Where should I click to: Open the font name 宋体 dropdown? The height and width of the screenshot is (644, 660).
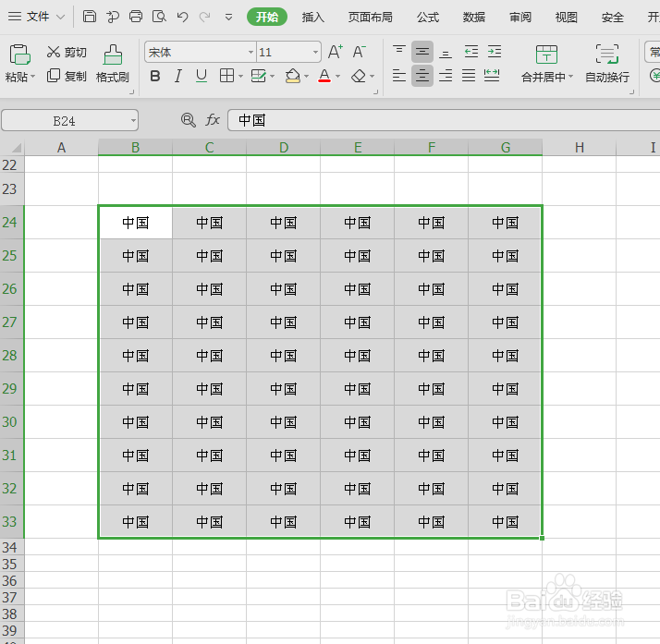(x=251, y=52)
